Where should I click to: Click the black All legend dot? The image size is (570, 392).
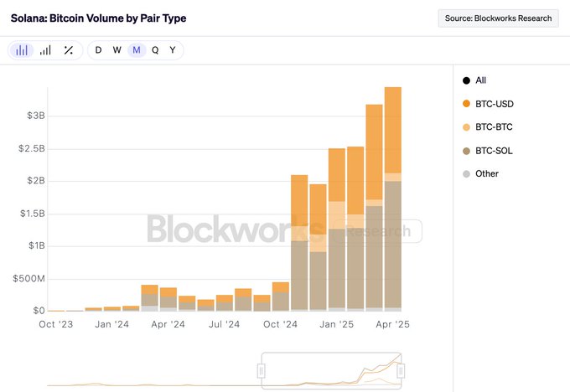tap(466, 80)
